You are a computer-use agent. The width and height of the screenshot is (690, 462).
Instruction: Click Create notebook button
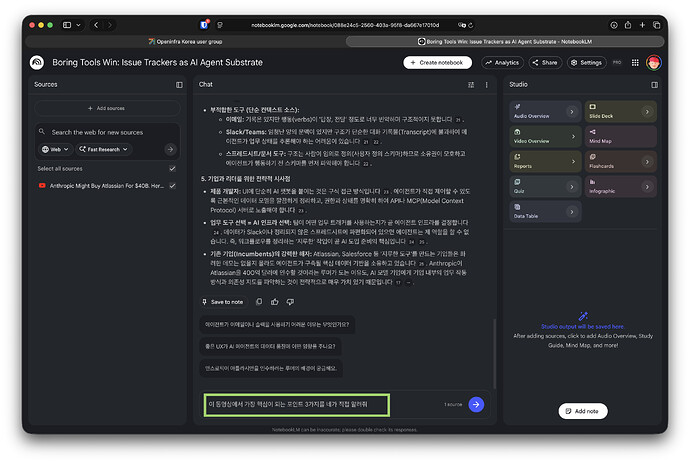tap(437, 62)
